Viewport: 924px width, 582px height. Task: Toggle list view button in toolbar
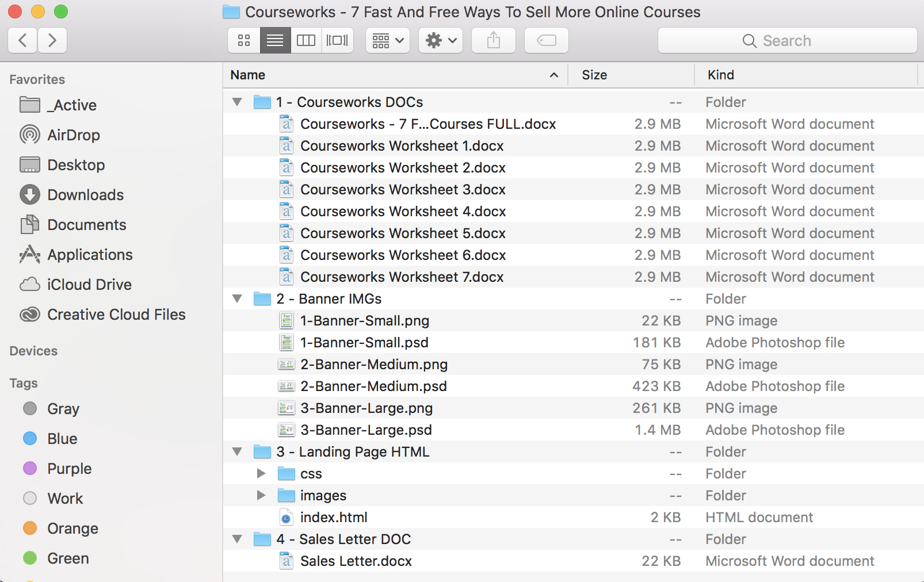tap(275, 40)
